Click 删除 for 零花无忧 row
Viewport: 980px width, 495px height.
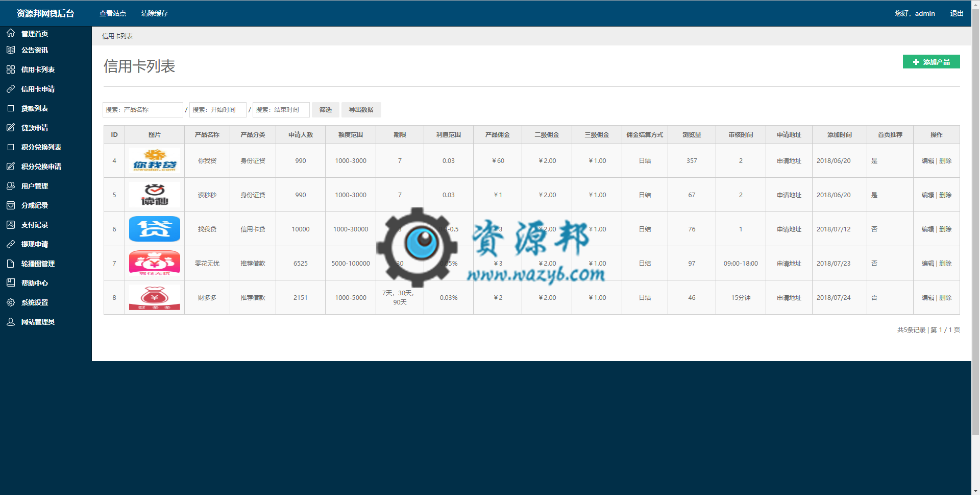click(x=945, y=263)
